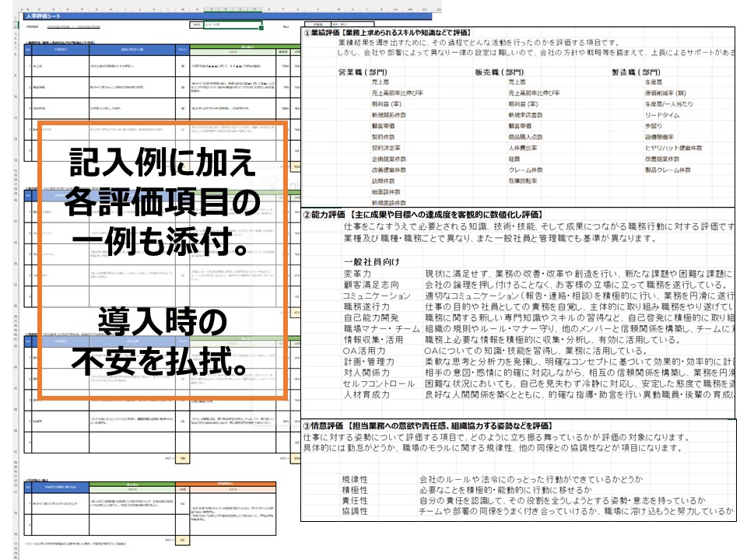Select the コミュニケーション row label
Viewport: 747px width, 560px height.
377,296
